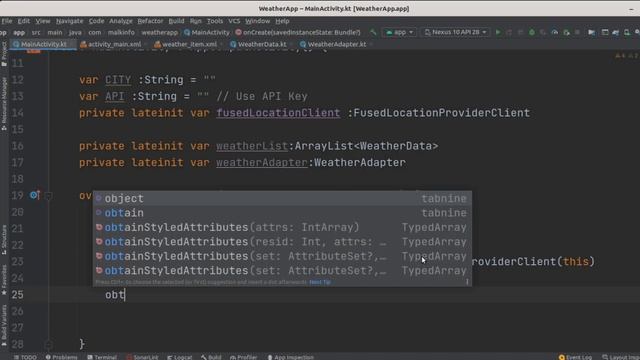Open the Build tool window at bottom
Viewport: 640px width, 360px height.
tap(211, 357)
